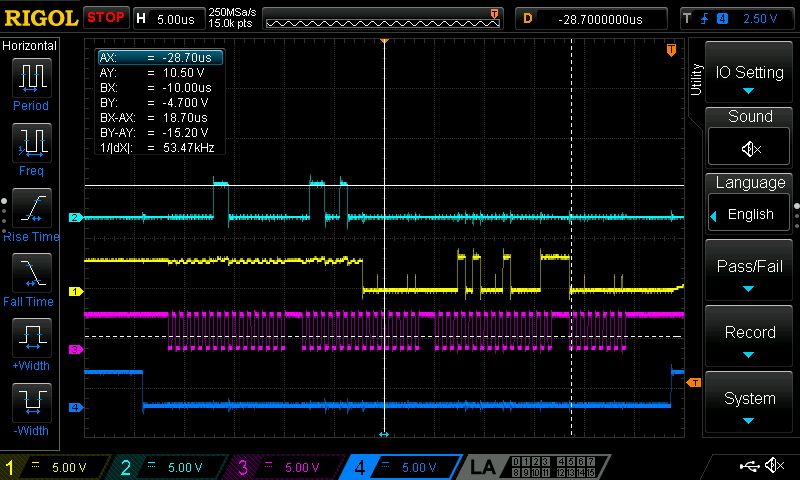
Task: Click channel 1 yellow ground marker
Action: click(76, 291)
